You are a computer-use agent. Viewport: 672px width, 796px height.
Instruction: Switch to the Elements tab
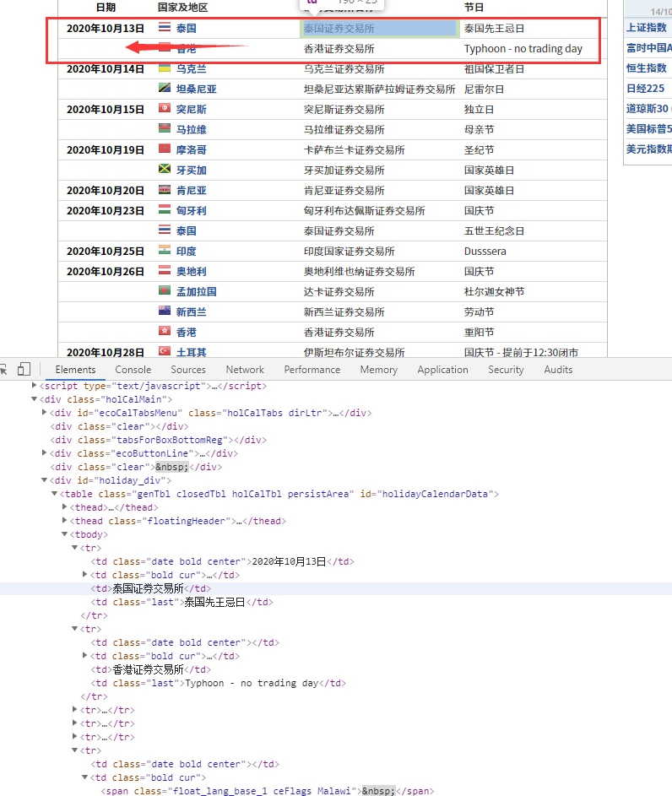tap(75, 370)
